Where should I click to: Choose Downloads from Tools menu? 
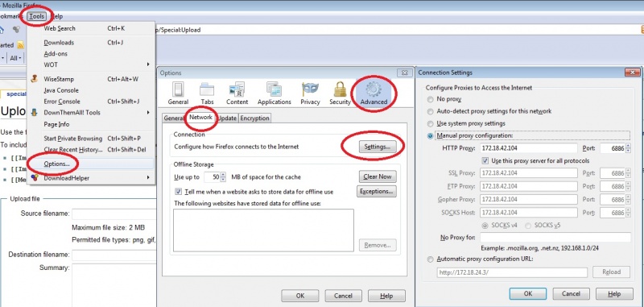59,43
